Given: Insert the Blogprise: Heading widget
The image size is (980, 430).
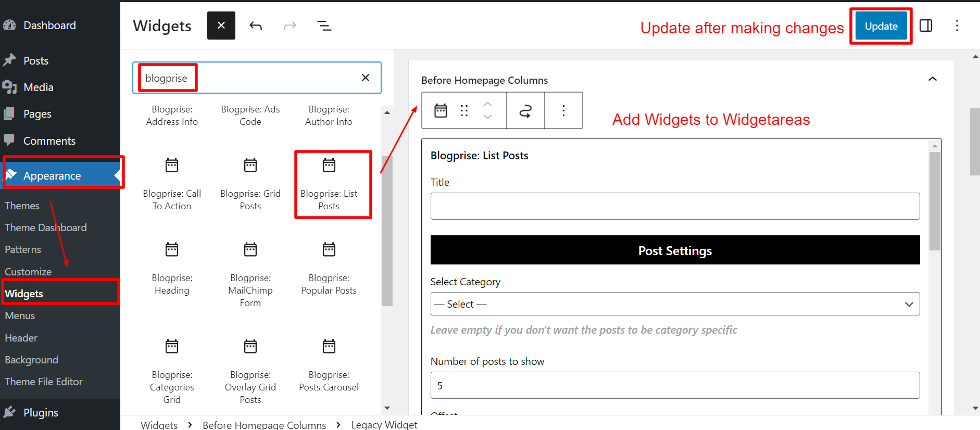Looking at the screenshot, I should 172,269.
